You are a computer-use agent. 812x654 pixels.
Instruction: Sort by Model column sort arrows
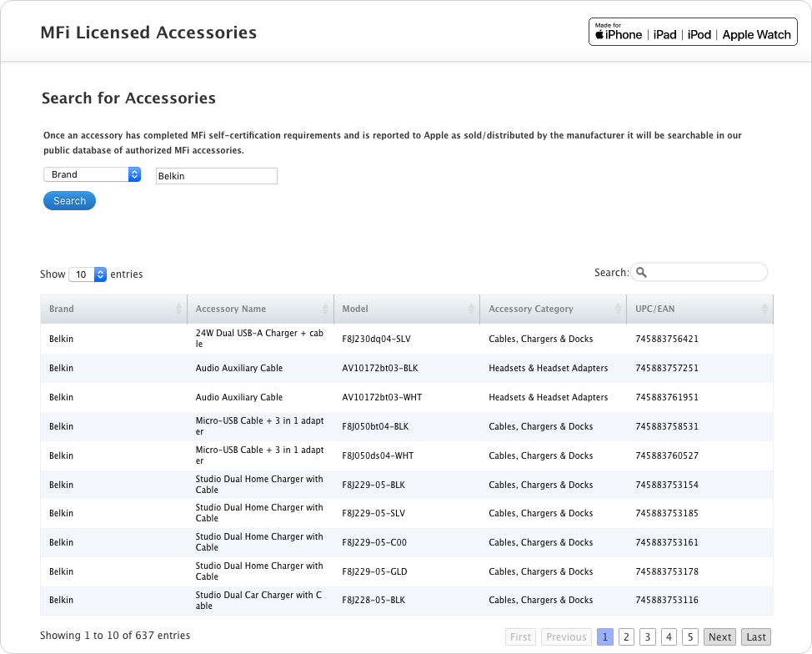pyautogui.click(x=472, y=309)
